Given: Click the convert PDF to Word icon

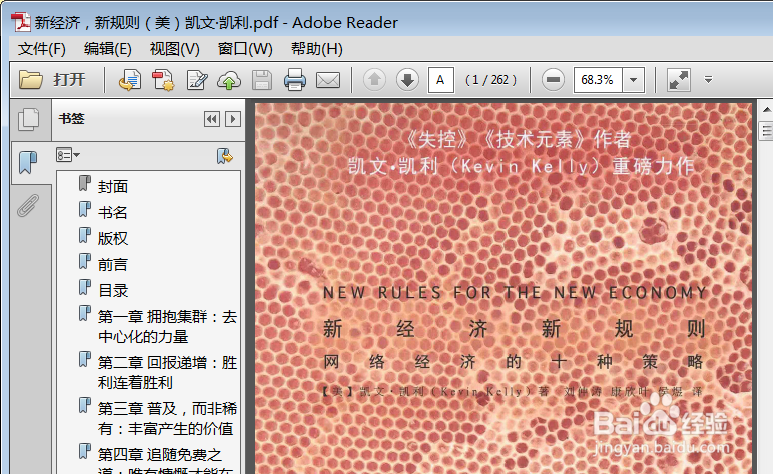Looking at the screenshot, I should tap(130, 80).
